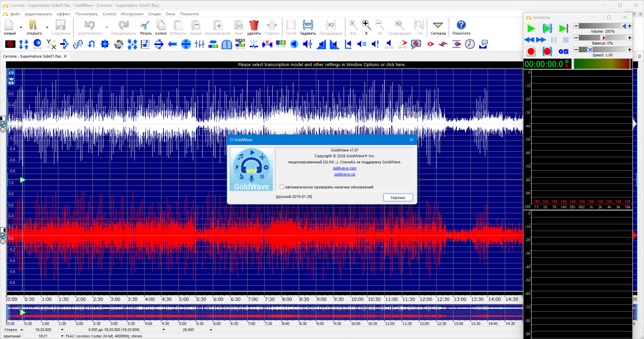
Task: Expand the undo history dropdown arrow
Action: pos(107,27)
